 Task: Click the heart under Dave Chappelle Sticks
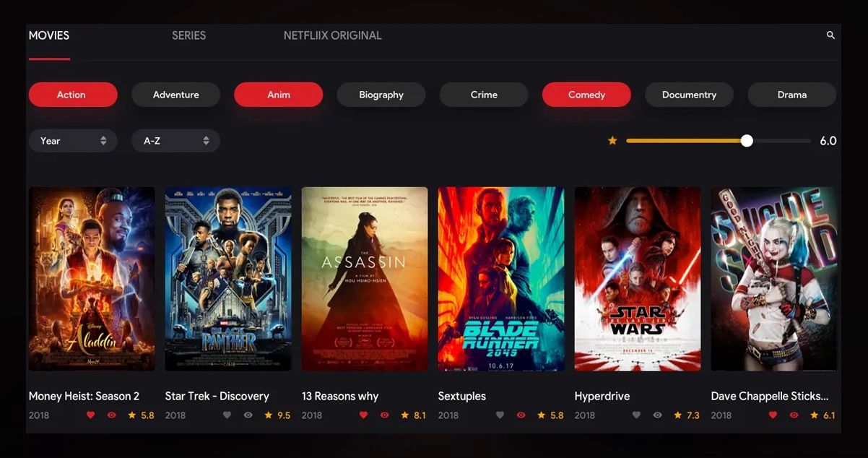773,415
